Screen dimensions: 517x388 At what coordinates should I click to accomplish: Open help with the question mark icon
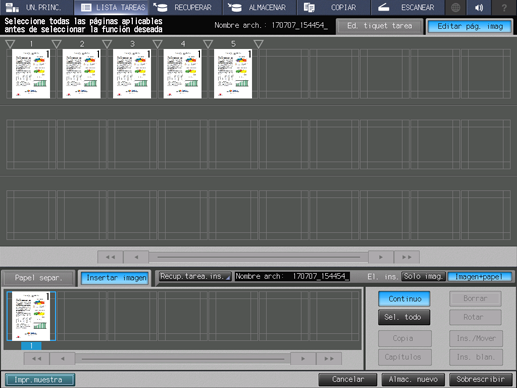click(504, 7)
